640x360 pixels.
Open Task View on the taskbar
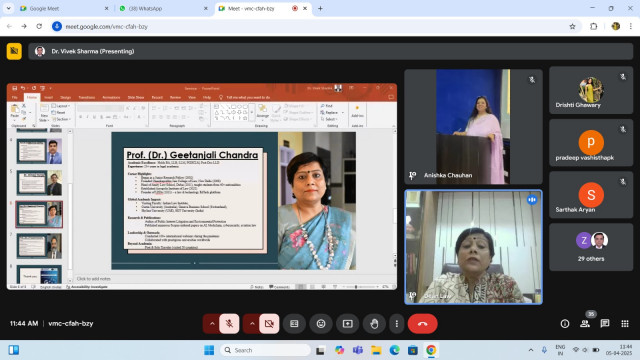pyautogui.click(x=320, y=350)
